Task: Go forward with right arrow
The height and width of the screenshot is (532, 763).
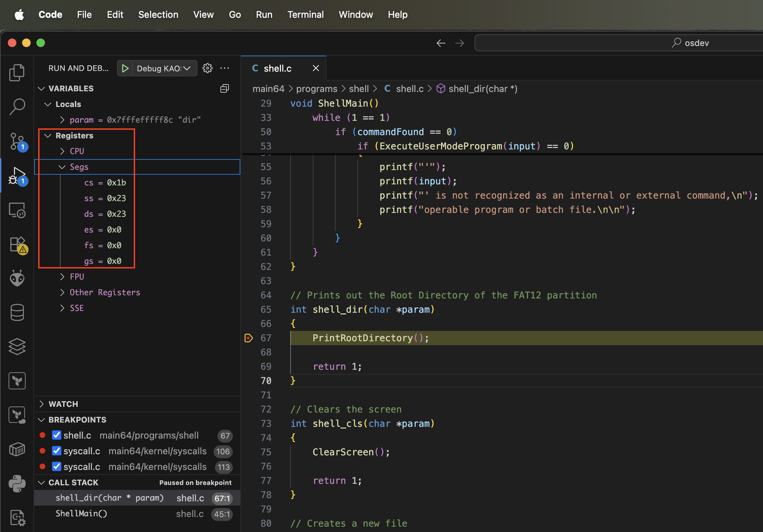Action: [x=460, y=43]
